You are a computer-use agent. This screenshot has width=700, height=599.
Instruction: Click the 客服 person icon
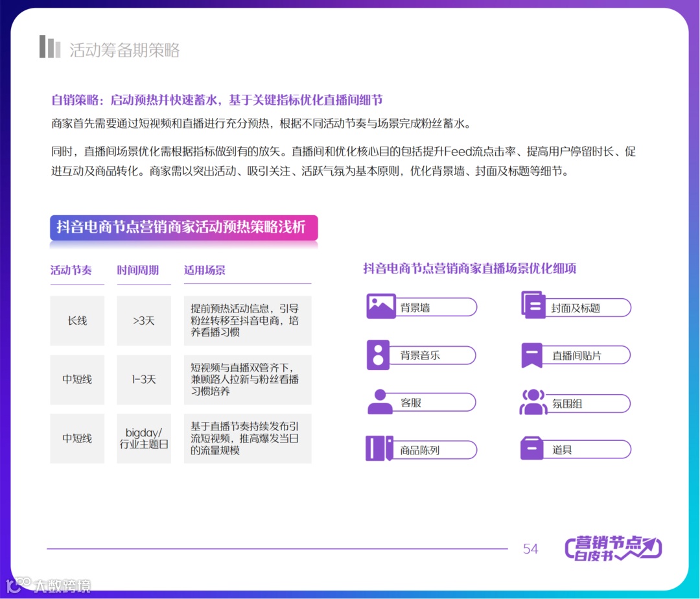[x=380, y=402]
